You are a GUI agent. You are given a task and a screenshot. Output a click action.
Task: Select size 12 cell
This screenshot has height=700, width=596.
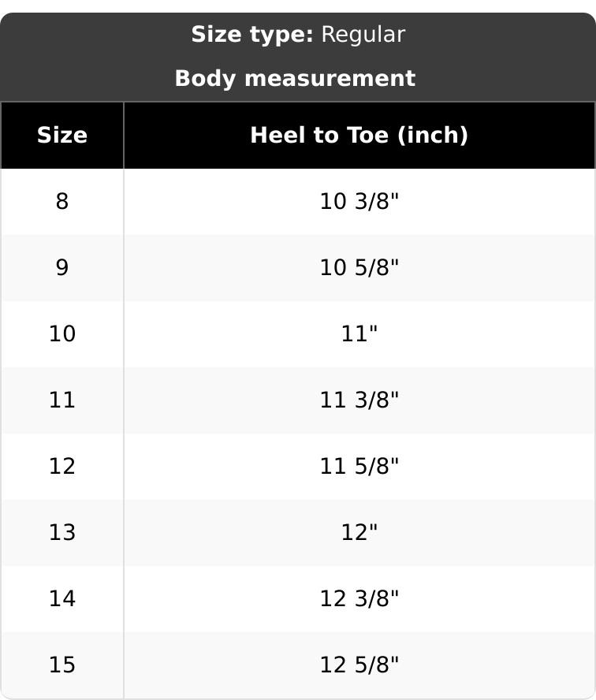coord(62,466)
